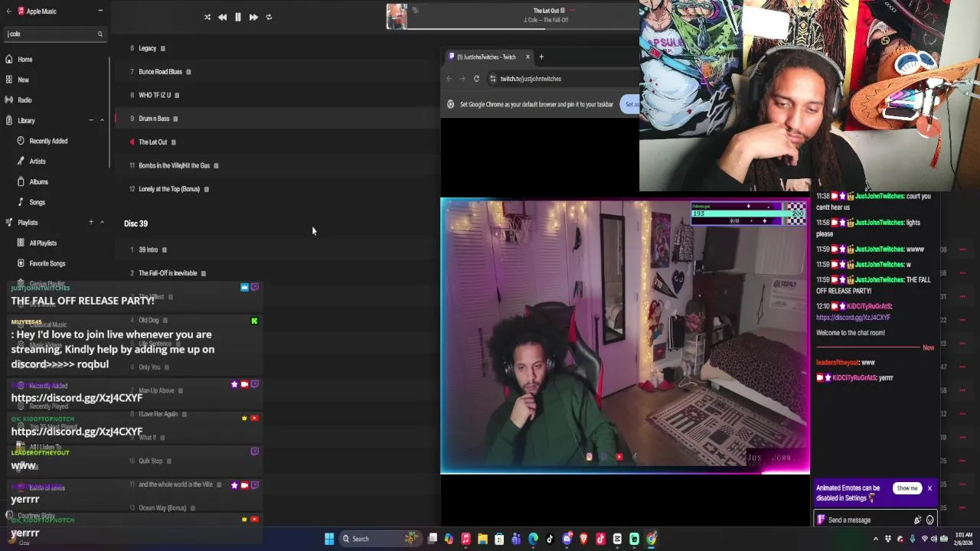Open more options for first visible track row
Image resolution: width=980 pixels, height=551 pixels.
coord(962,249)
